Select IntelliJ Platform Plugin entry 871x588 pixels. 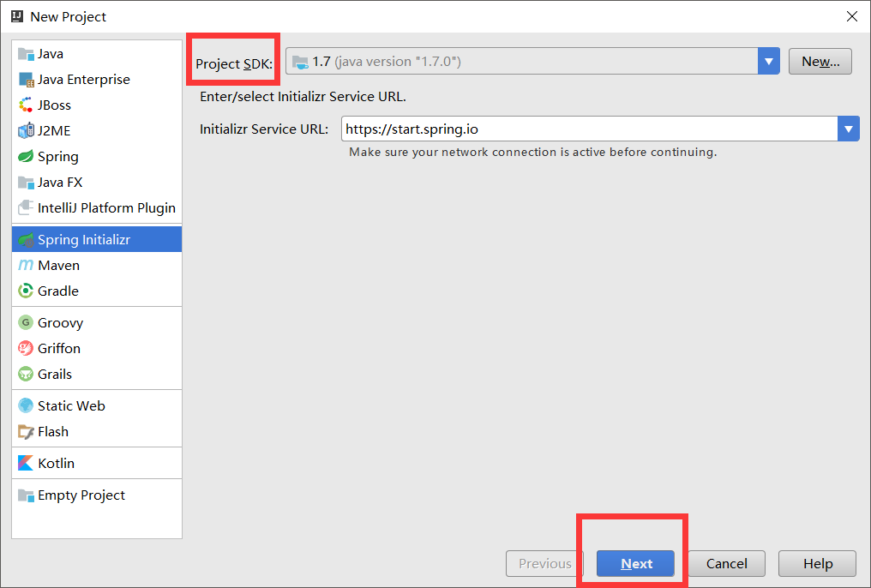pyautogui.click(x=97, y=207)
